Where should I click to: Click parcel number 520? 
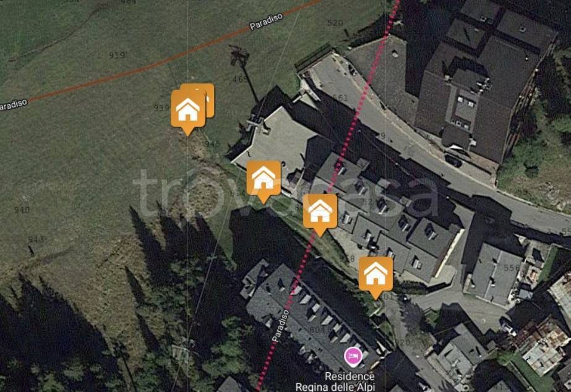(x=335, y=23)
